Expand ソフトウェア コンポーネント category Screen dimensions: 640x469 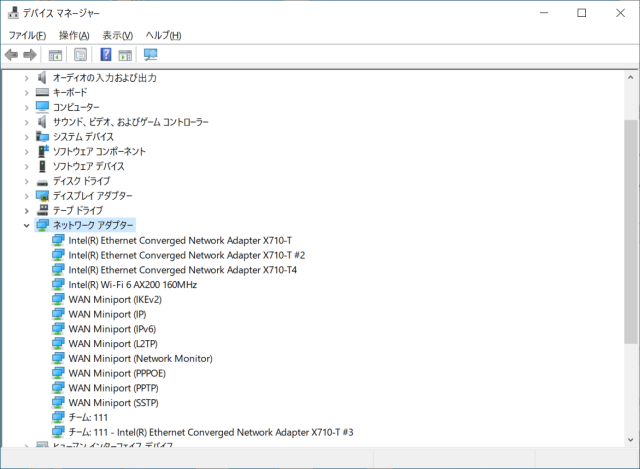point(27,152)
